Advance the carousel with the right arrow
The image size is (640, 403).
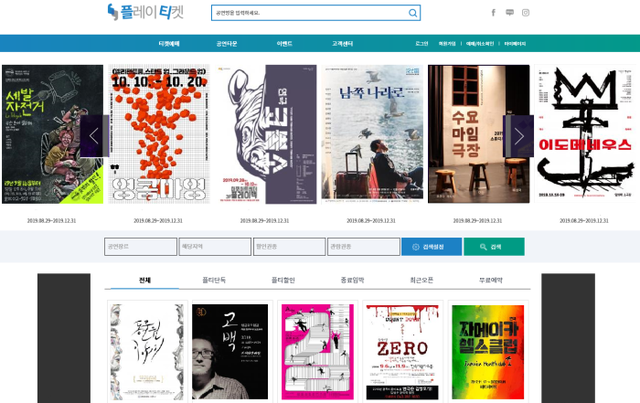click(519, 135)
